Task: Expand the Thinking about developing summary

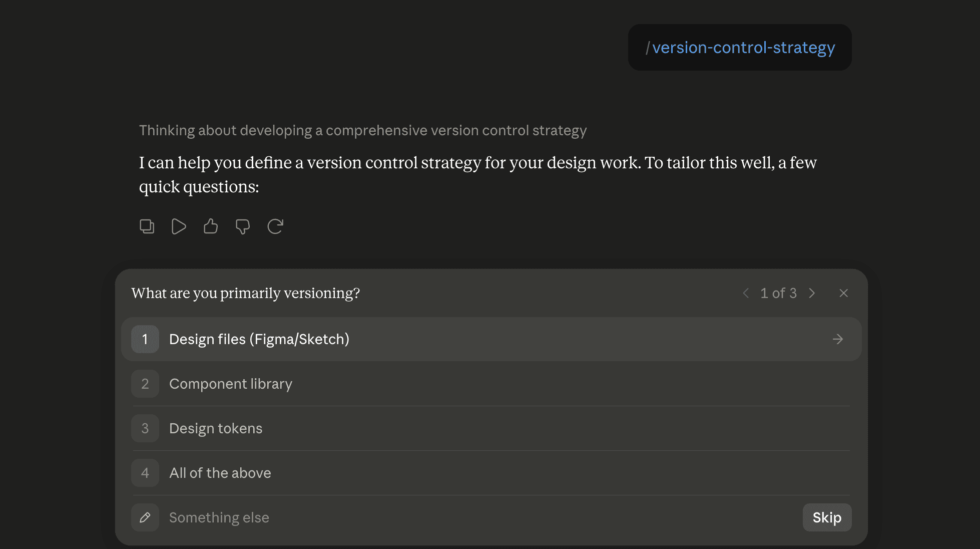Action: pyautogui.click(x=363, y=130)
